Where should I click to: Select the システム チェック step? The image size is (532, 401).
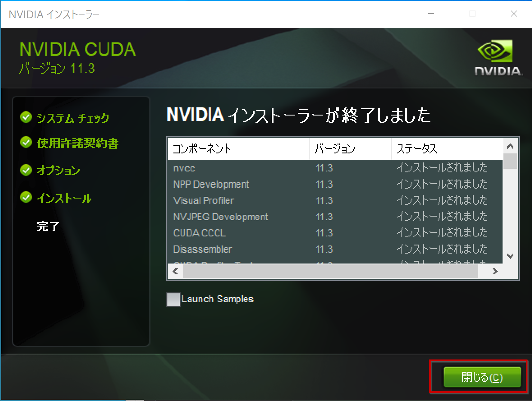coord(73,118)
